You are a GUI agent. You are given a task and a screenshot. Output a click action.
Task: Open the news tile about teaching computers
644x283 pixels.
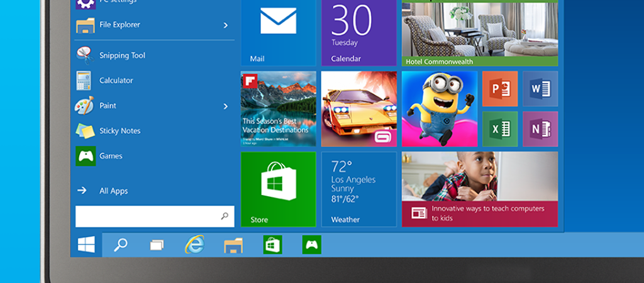point(480,189)
